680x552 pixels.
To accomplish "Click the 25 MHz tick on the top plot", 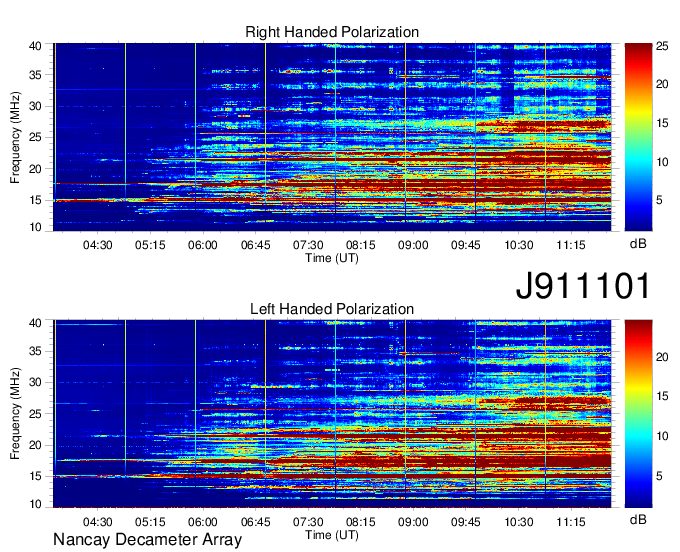I will point(35,137).
